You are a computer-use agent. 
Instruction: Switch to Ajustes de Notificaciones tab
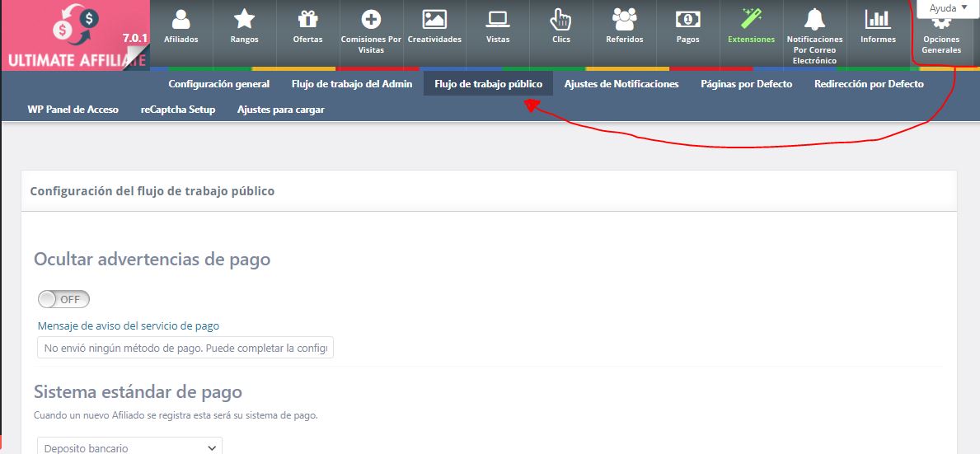point(621,84)
